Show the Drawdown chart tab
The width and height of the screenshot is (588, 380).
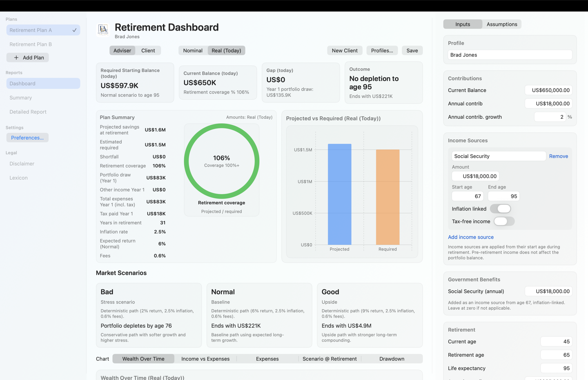click(x=392, y=359)
